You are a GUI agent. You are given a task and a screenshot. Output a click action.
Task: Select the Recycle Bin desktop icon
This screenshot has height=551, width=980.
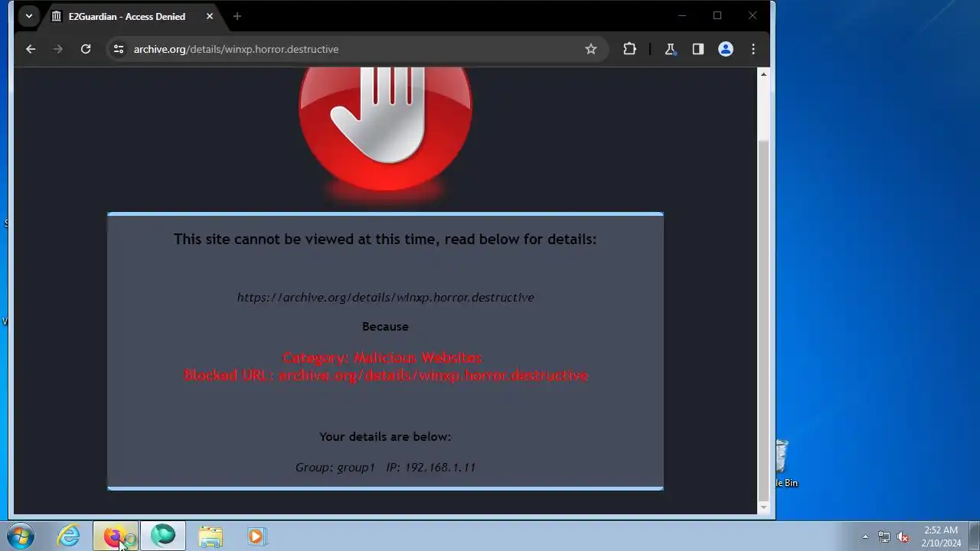point(783,462)
